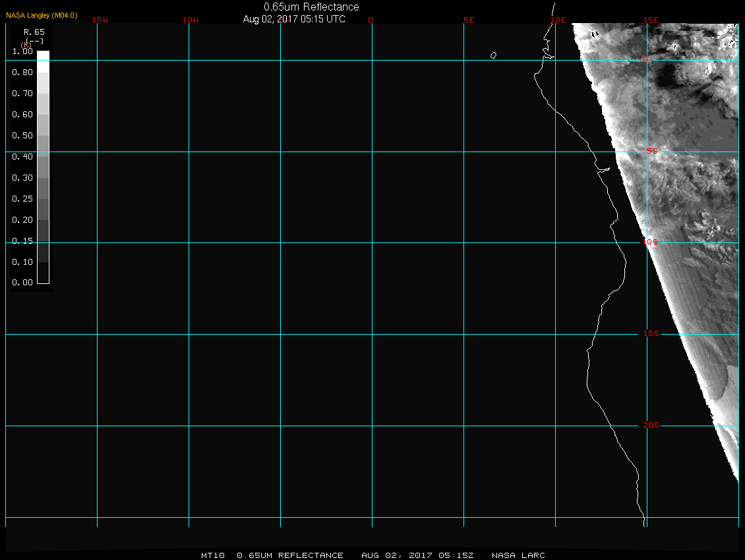Image resolution: width=745 pixels, height=560 pixels.
Task: Click the 5E longitude label
Action: point(469,20)
